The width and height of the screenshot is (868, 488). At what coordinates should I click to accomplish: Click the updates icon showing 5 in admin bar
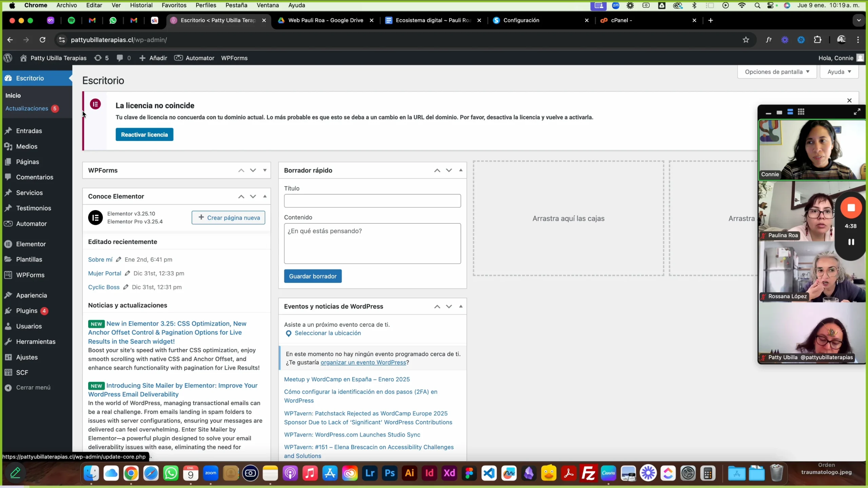click(101, 58)
